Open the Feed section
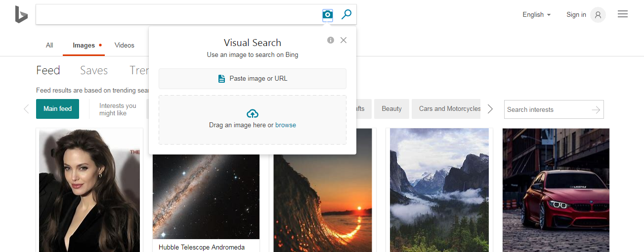 (x=48, y=70)
